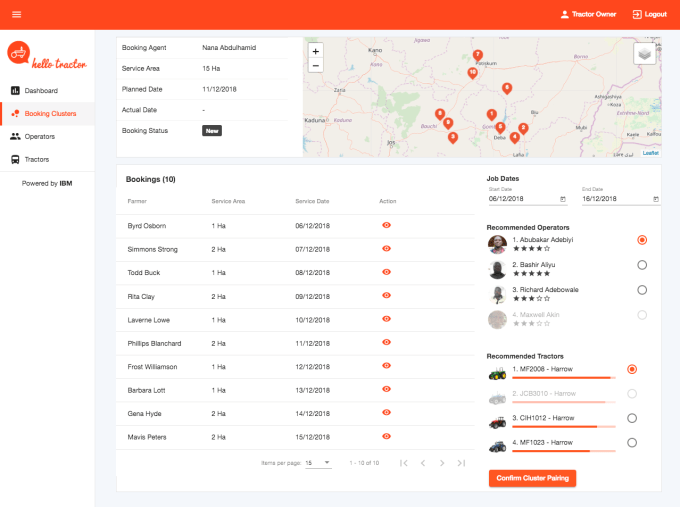Go to Dashboard from the sidebar
This screenshot has height=507, width=680.
click(41, 91)
